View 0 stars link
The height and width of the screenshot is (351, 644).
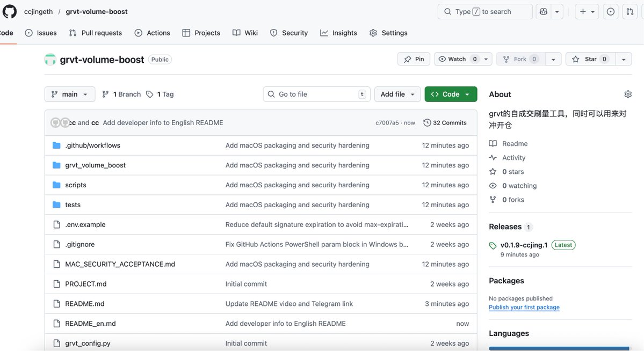click(506, 172)
